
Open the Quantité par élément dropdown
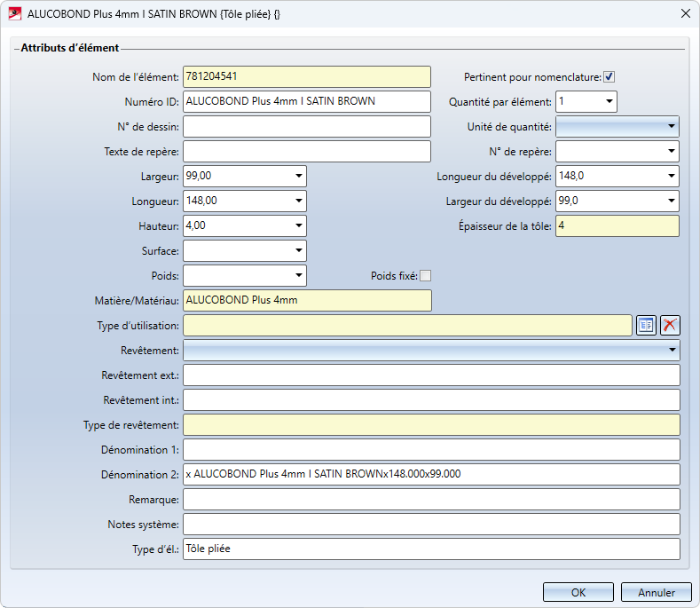pos(608,102)
